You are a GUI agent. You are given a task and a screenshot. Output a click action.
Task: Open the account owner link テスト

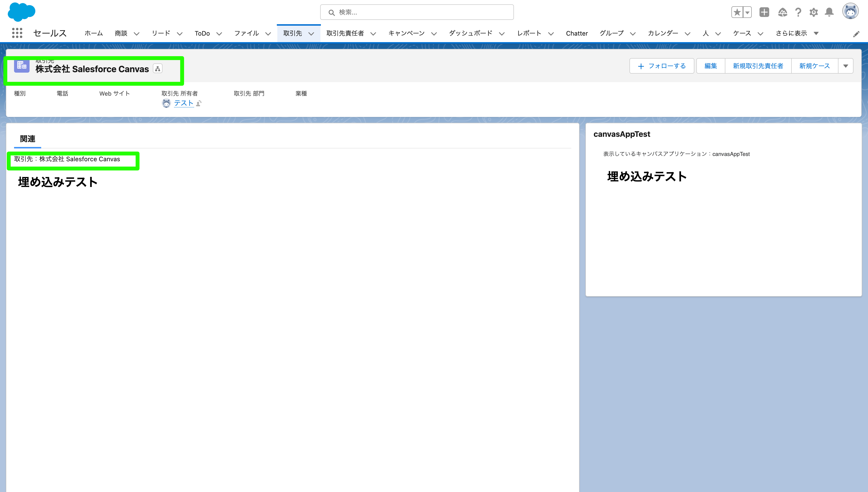coord(183,103)
